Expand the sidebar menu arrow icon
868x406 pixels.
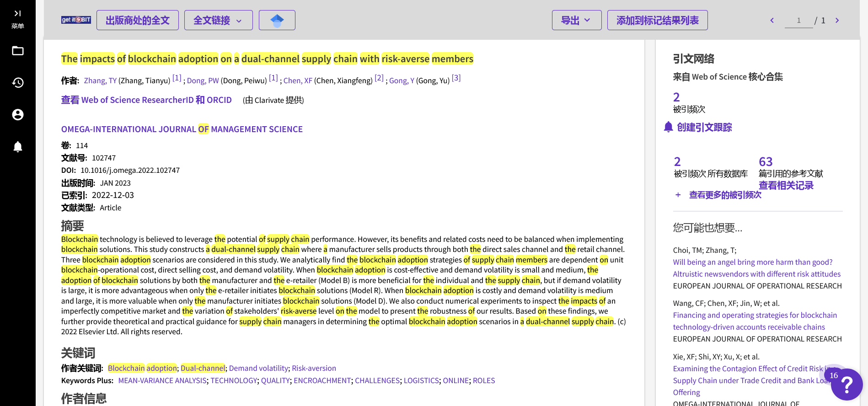[x=17, y=14]
